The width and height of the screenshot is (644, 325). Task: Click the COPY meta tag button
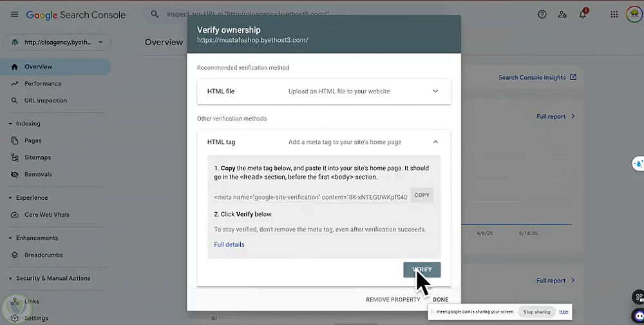pos(422,195)
